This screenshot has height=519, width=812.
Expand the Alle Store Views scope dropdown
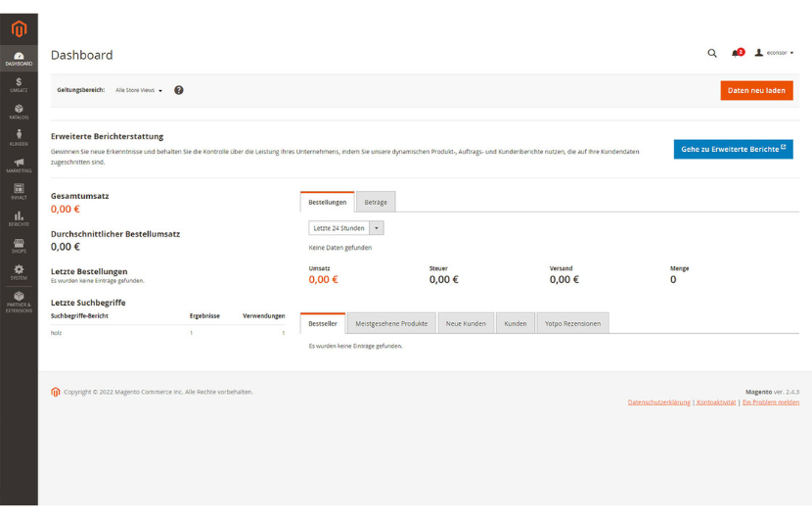(139, 90)
